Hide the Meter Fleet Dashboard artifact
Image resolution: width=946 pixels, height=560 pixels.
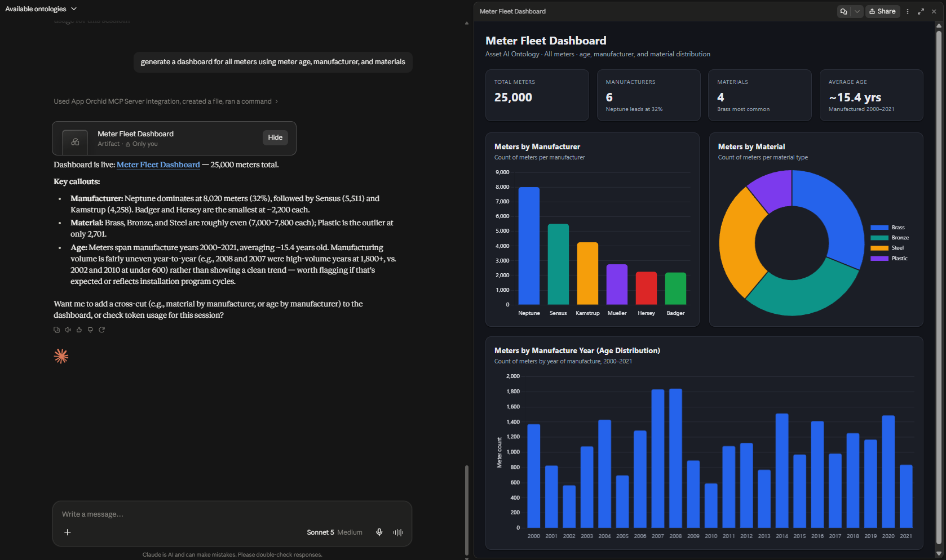pos(275,137)
